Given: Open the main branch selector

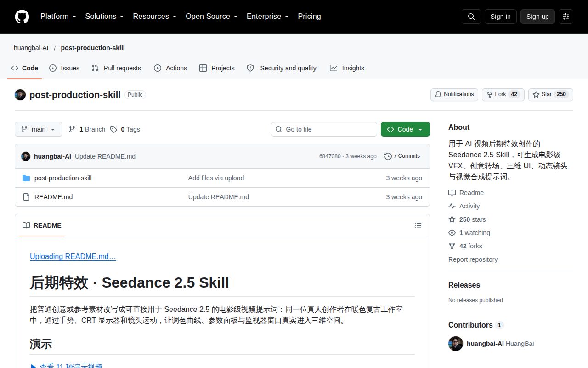Looking at the screenshot, I should point(39,129).
